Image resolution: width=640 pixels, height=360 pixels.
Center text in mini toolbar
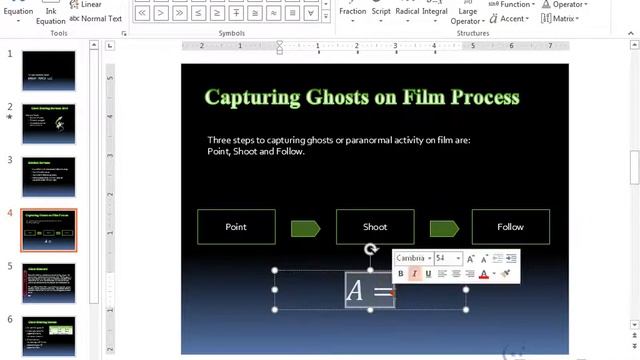pyautogui.click(x=456, y=273)
